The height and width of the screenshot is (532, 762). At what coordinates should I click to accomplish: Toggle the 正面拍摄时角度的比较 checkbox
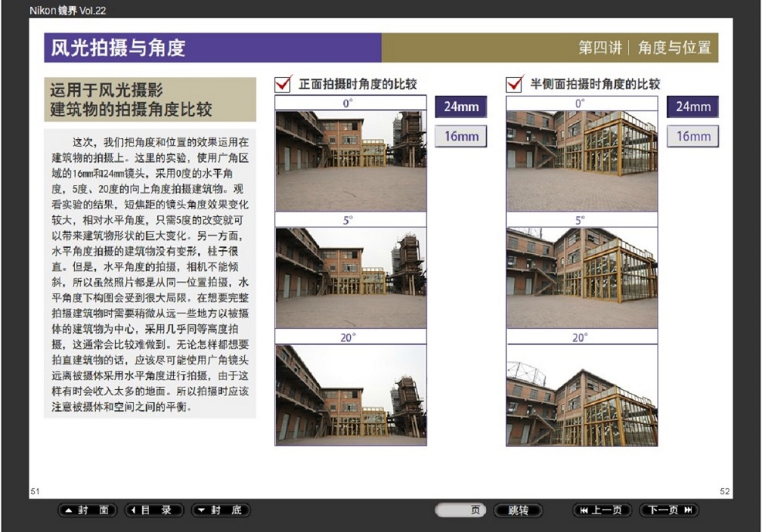tap(284, 83)
